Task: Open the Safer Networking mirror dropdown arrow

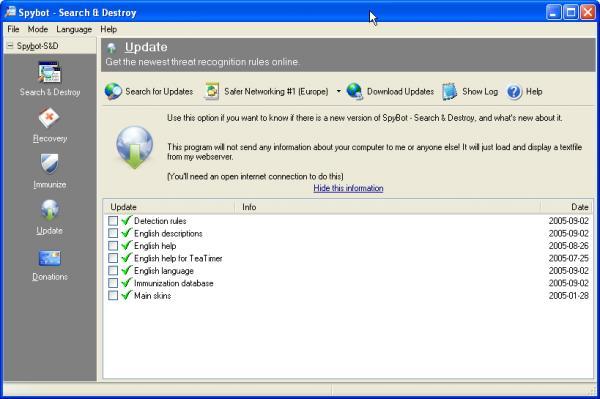Action: [x=339, y=91]
